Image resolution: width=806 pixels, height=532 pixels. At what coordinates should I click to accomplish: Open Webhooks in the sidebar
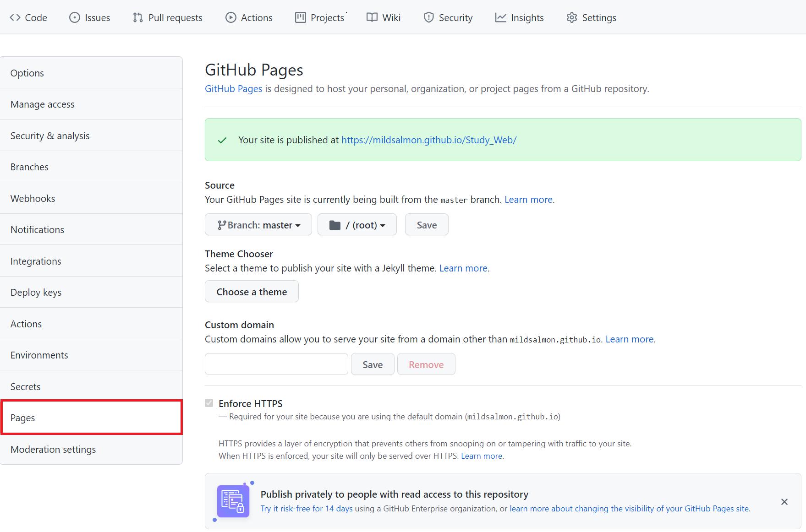(x=91, y=198)
